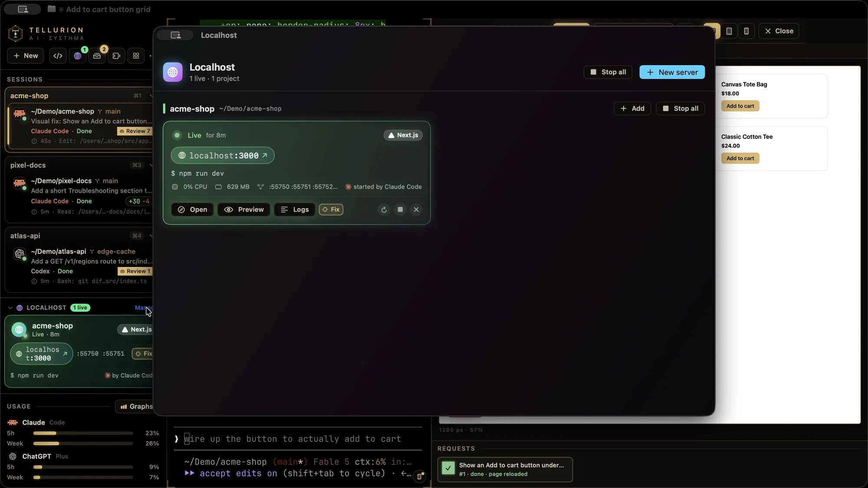Click the prompt input field about wiring the button
The height and width of the screenshot is (488, 868).
coord(297,439)
